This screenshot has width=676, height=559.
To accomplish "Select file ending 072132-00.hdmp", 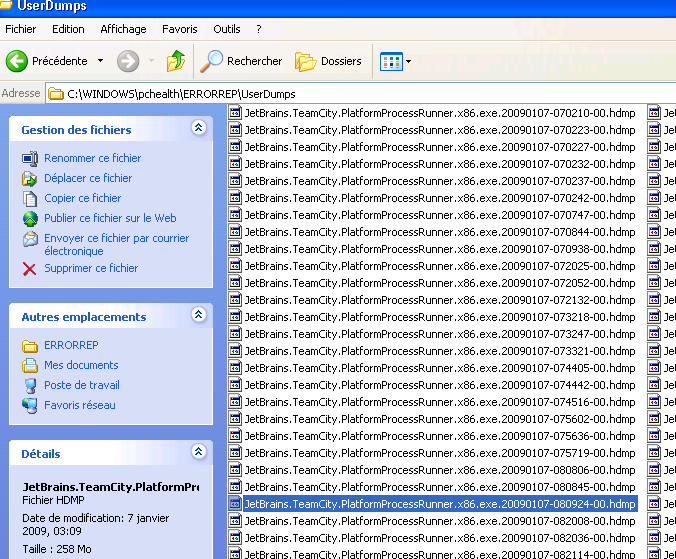I will click(x=440, y=300).
